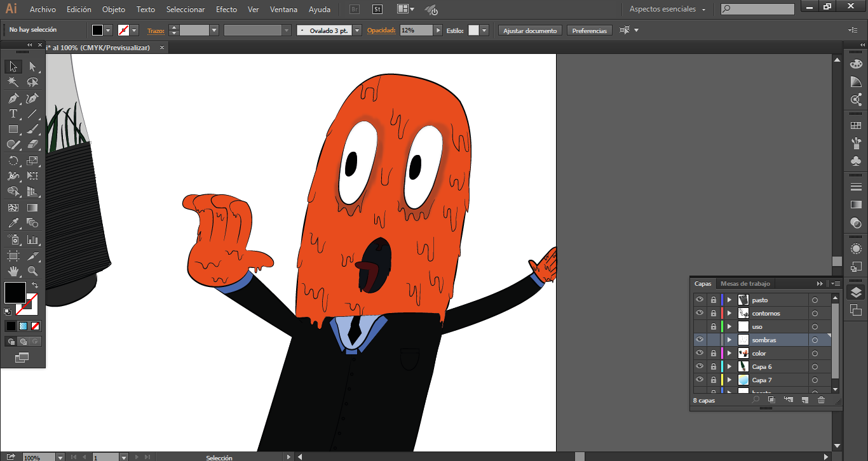Unlock the contornos layer
Image resolution: width=868 pixels, height=461 pixels.
click(713, 313)
